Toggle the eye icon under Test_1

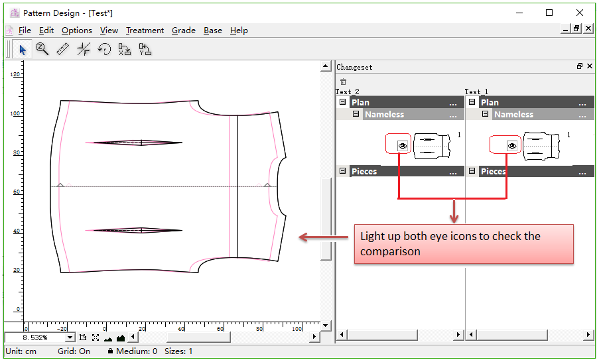click(x=511, y=145)
